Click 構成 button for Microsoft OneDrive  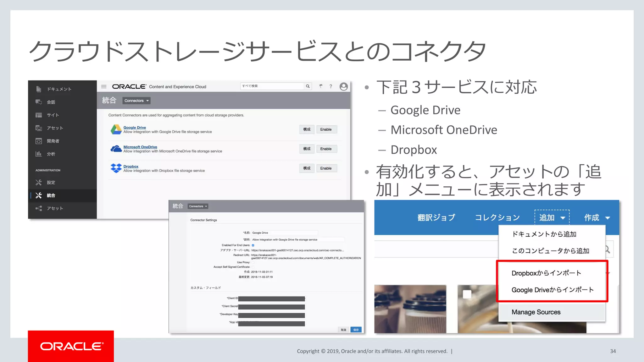pyautogui.click(x=307, y=149)
